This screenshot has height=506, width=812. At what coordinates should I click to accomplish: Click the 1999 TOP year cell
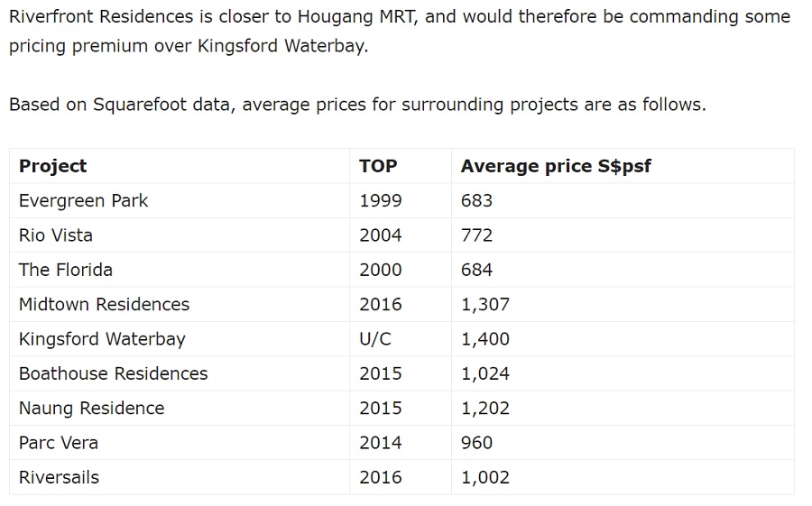pos(381,200)
